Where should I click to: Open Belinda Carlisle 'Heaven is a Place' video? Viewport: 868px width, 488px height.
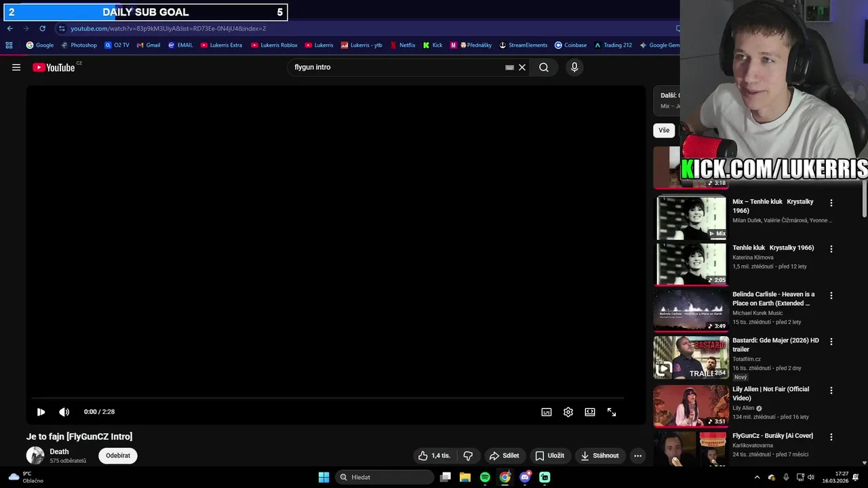774,299
